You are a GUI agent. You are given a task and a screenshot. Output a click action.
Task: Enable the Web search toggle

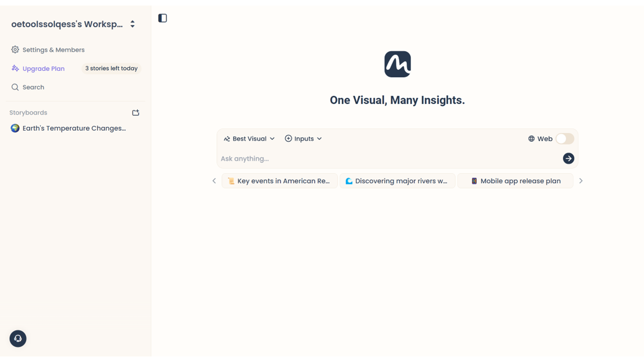(565, 139)
